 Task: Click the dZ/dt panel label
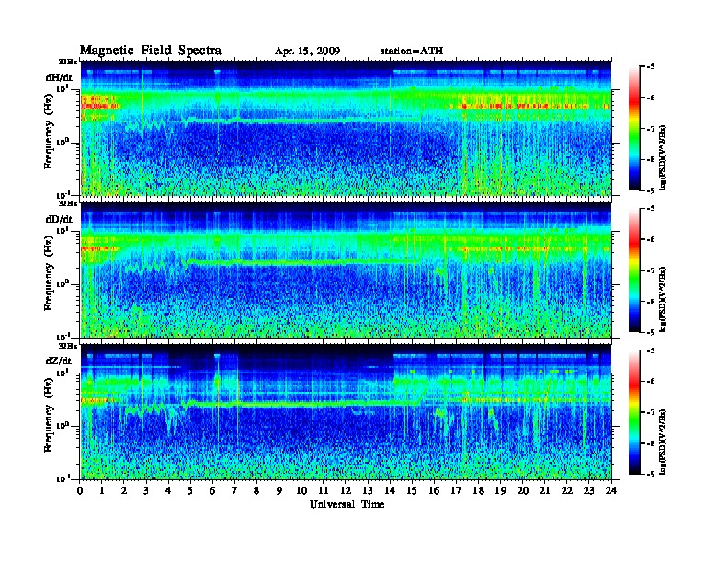point(59,361)
